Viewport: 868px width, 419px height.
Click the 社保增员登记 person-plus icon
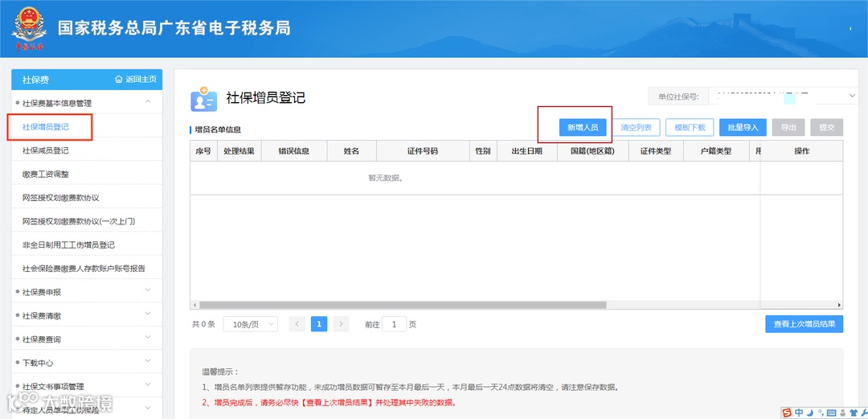(x=203, y=99)
